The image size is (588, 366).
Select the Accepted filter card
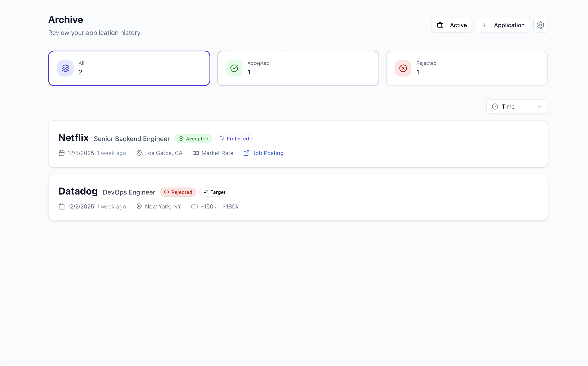[x=298, y=68]
